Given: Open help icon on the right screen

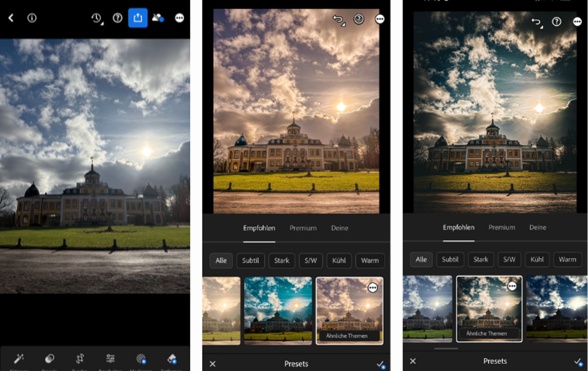Looking at the screenshot, I should (556, 22).
